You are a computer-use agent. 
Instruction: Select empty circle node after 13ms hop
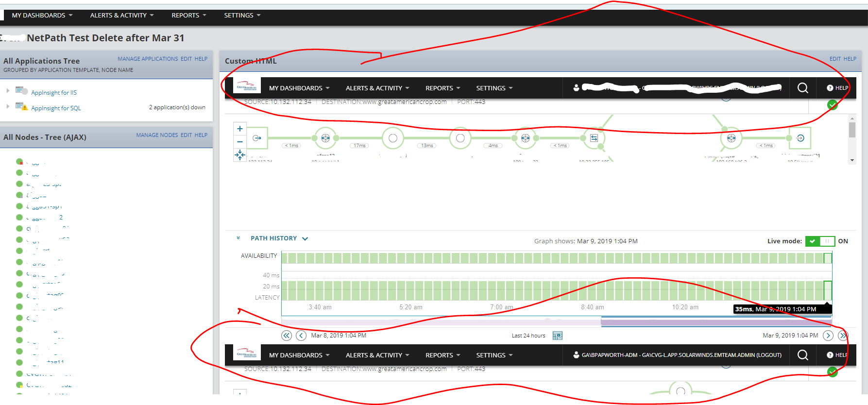(460, 138)
